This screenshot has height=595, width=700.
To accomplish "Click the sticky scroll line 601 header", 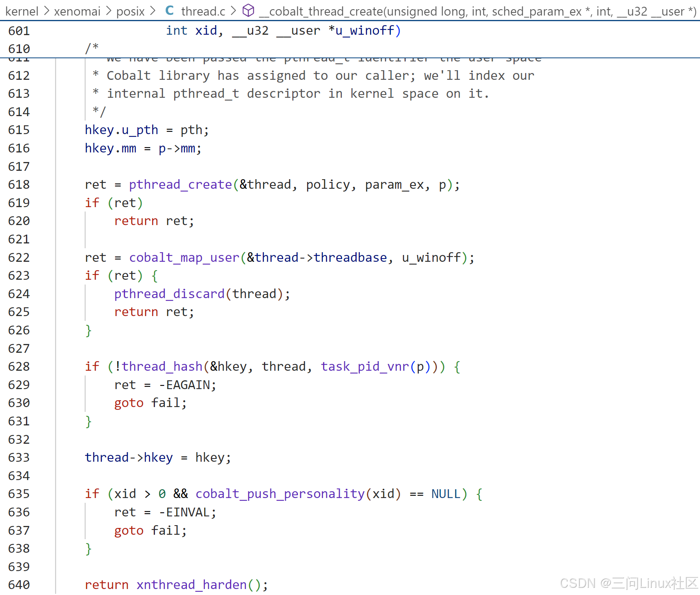I will coord(350,30).
